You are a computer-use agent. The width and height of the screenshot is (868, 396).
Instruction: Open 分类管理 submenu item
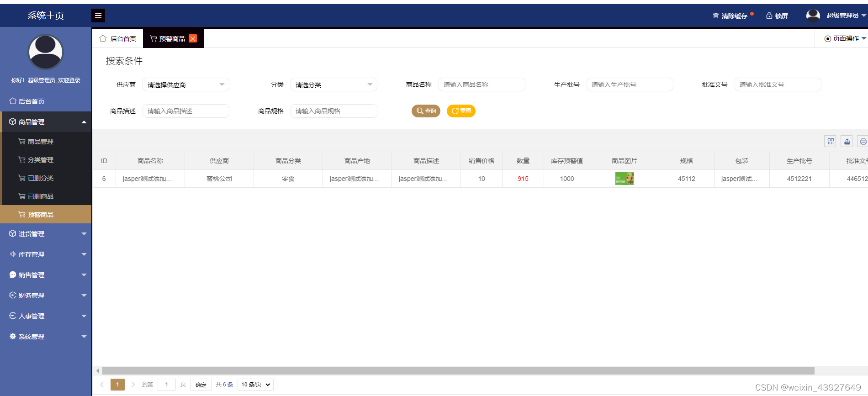(x=46, y=160)
